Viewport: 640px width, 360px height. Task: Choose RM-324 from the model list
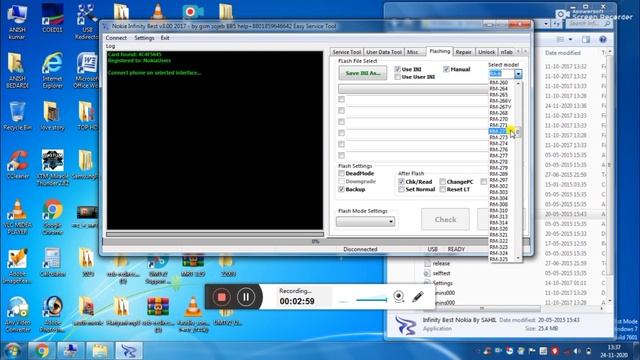(499, 253)
